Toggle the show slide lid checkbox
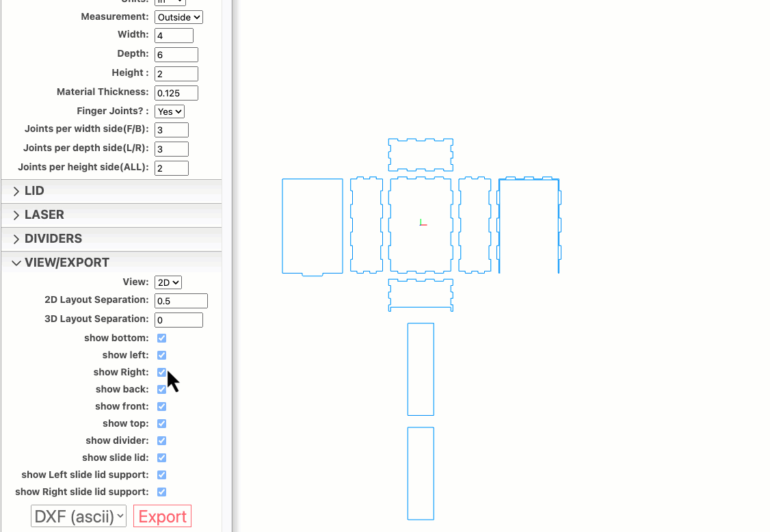 tap(161, 458)
